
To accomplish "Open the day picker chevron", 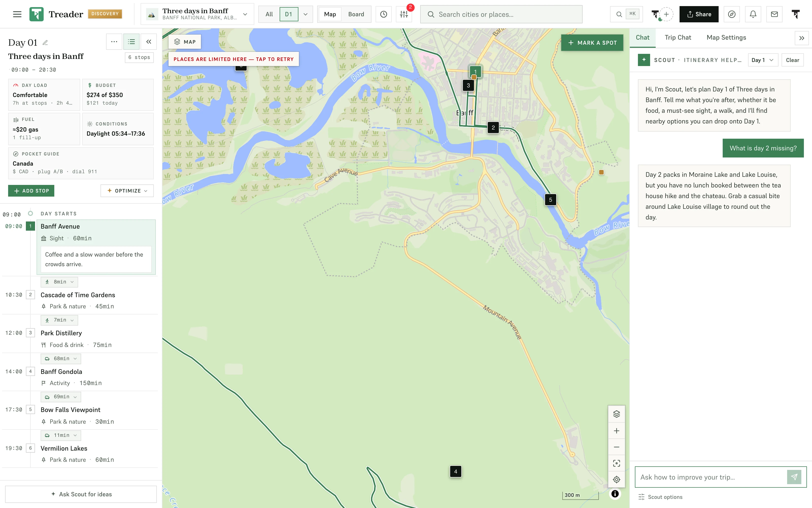I will [305, 14].
